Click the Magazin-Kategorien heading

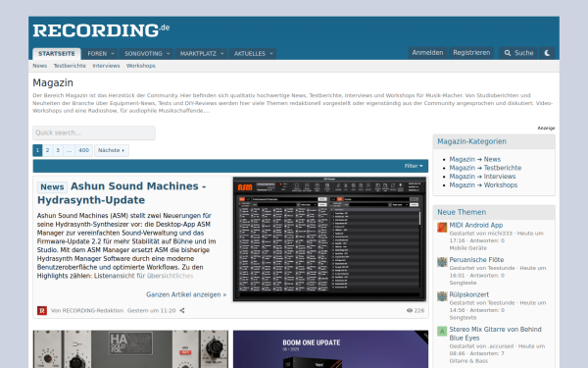click(471, 141)
